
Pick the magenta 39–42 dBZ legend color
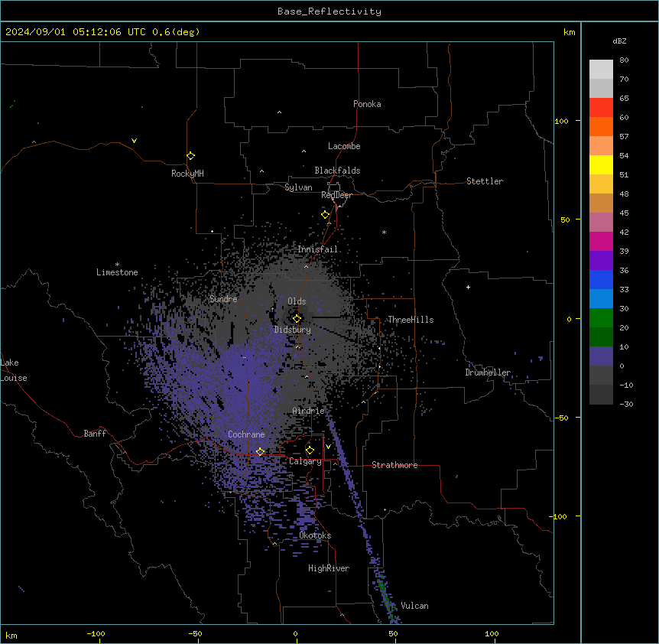pos(601,241)
